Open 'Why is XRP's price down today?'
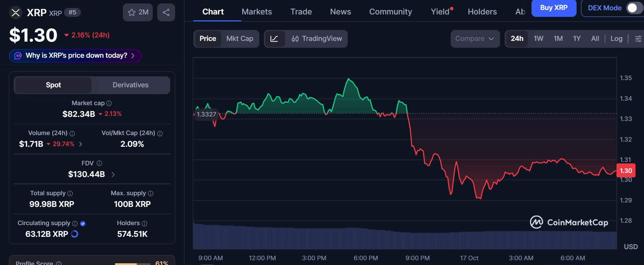 coord(75,56)
